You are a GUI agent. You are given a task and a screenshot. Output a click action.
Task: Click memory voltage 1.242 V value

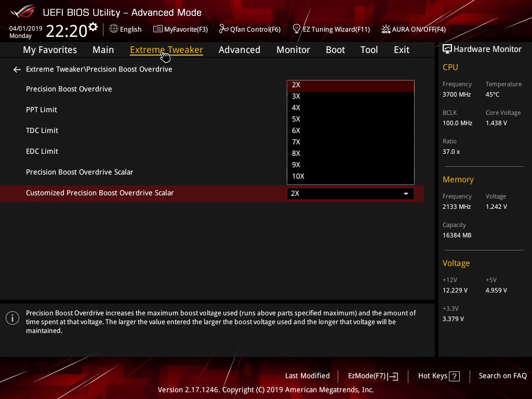pyautogui.click(x=496, y=207)
